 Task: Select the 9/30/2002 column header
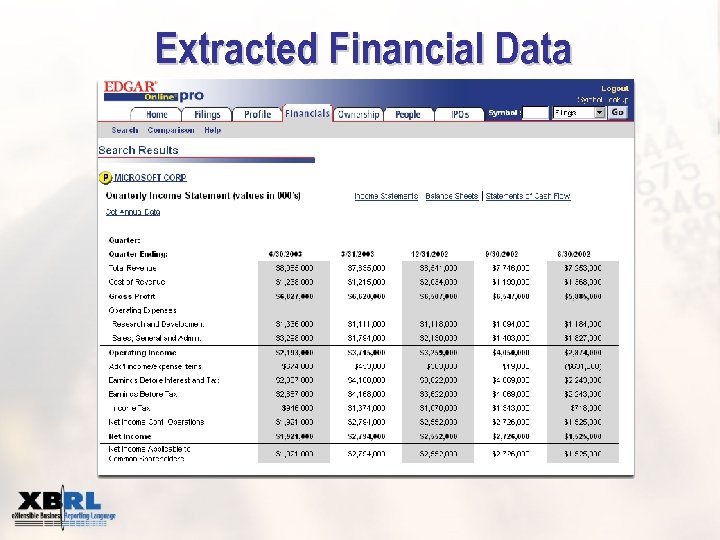[502, 254]
